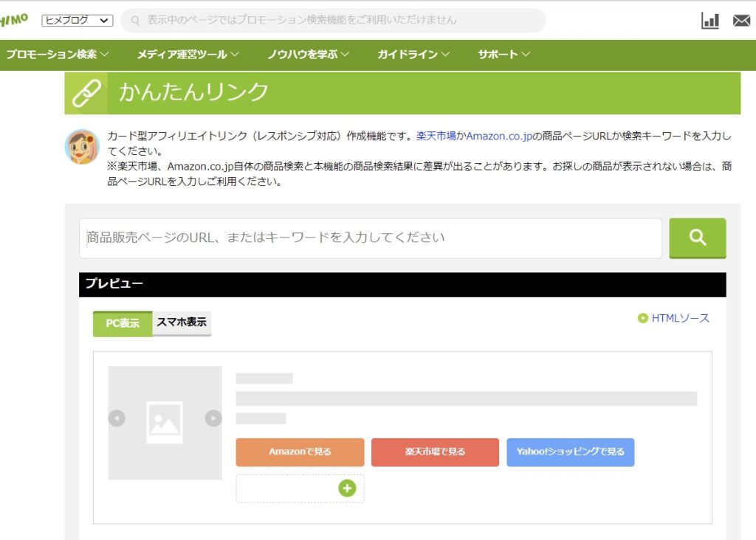The height and width of the screenshot is (540, 756).
Task: Click the product URL input field
Action: [369, 238]
